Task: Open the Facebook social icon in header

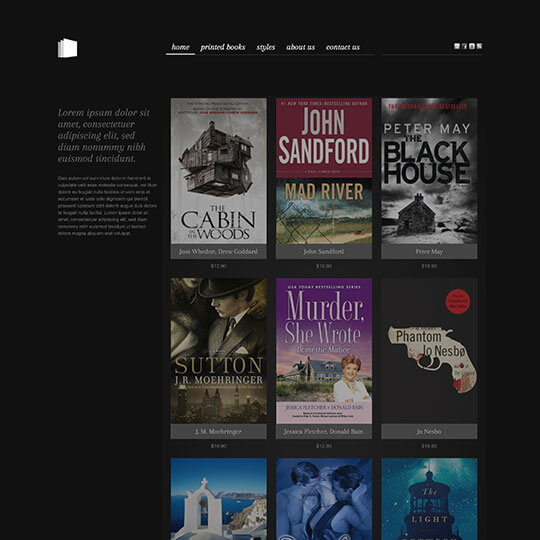Action: 464,46
